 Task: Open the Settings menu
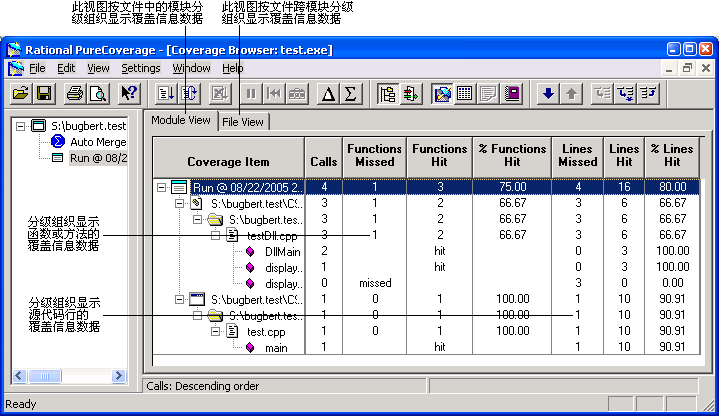coord(141,68)
